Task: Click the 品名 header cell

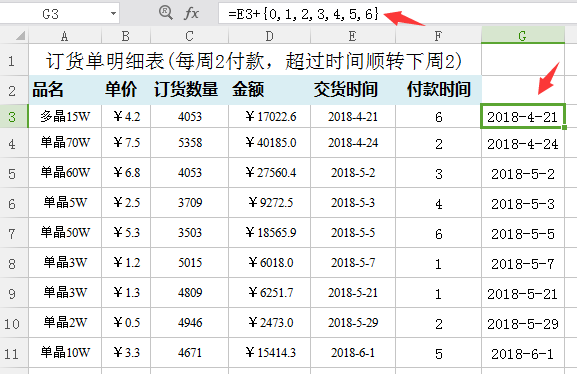Action: click(x=65, y=90)
